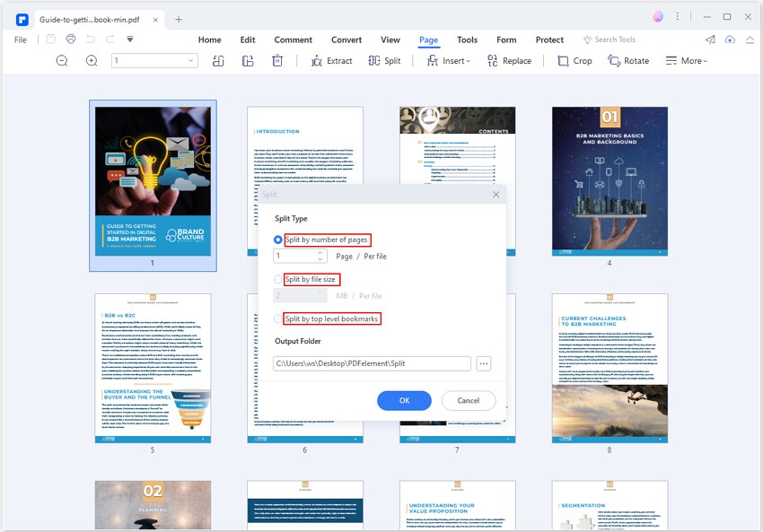
Task: Delete the selected page using the trash icon
Action: pyautogui.click(x=277, y=61)
